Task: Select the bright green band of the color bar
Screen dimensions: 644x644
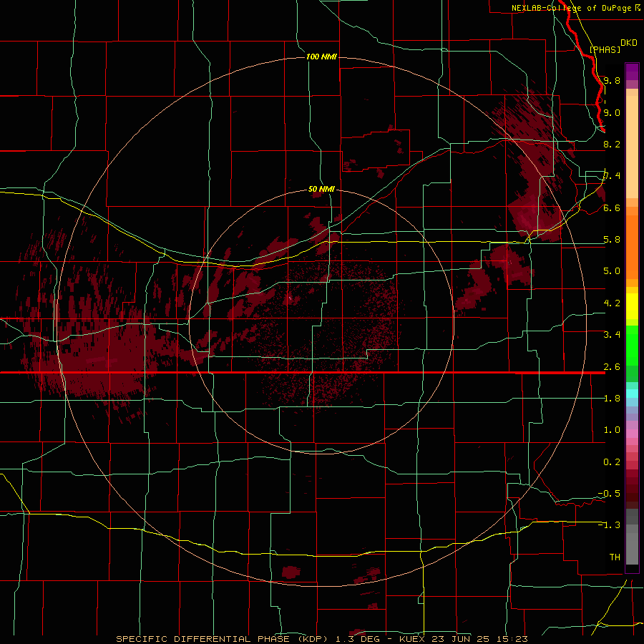Action: click(x=632, y=346)
